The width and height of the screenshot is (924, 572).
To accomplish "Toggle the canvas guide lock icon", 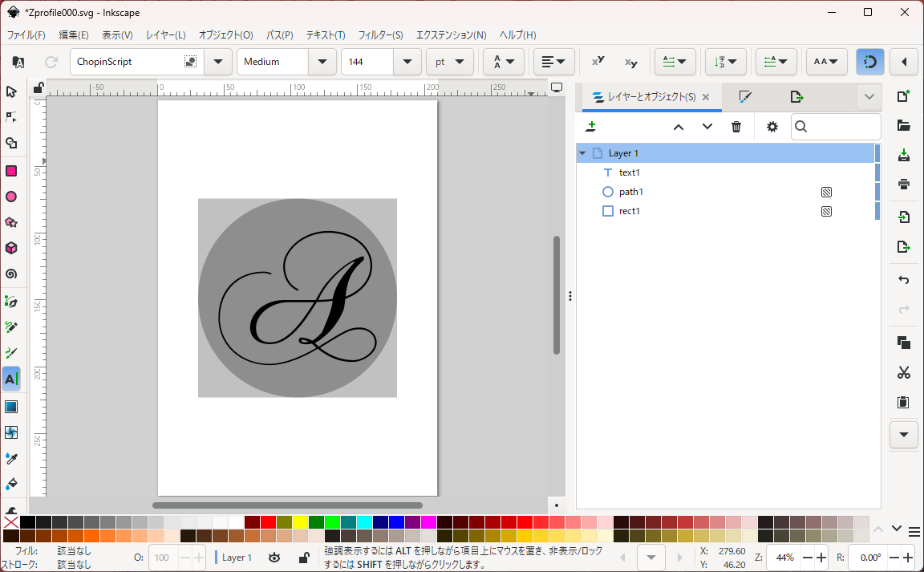I will (38, 88).
